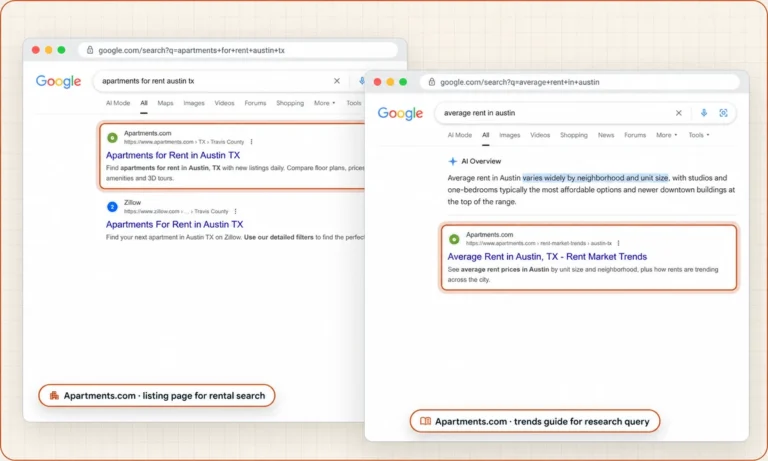768x461 pixels.
Task: Open Videos tab in left window
Action: (224, 103)
